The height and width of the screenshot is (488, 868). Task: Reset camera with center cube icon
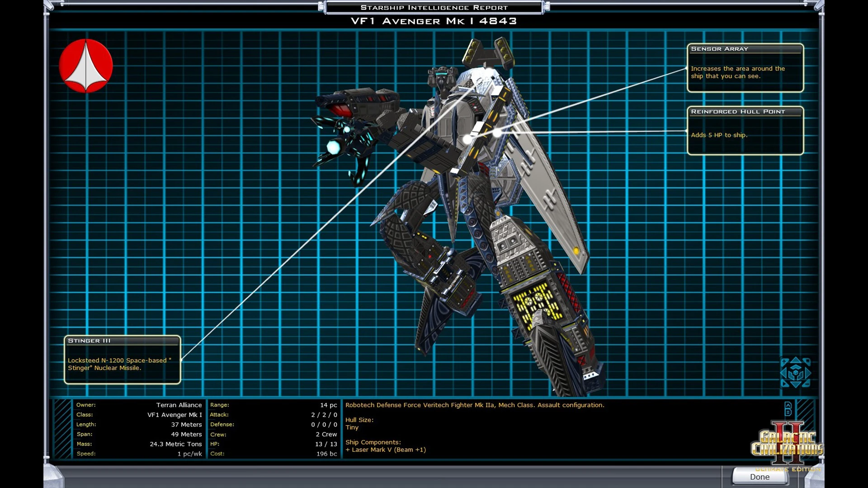pyautogui.click(x=796, y=372)
